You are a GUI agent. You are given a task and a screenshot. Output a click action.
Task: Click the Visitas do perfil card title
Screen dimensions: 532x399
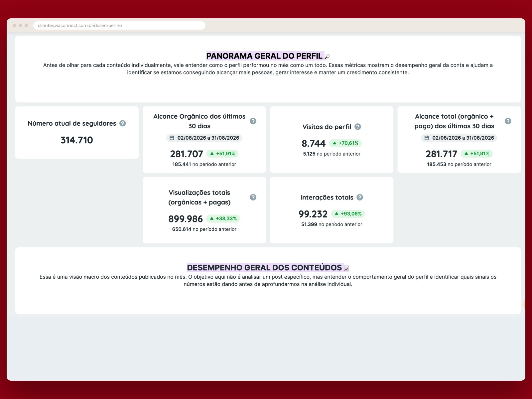[327, 127]
